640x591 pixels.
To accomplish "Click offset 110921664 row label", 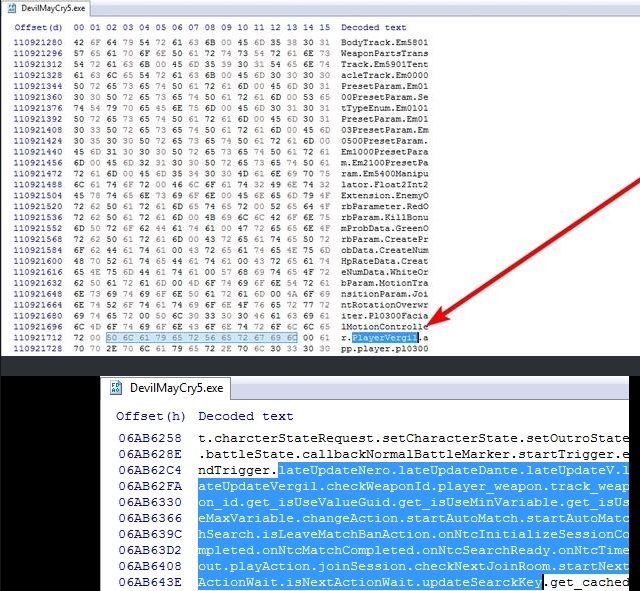I will click(x=38, y=305).
